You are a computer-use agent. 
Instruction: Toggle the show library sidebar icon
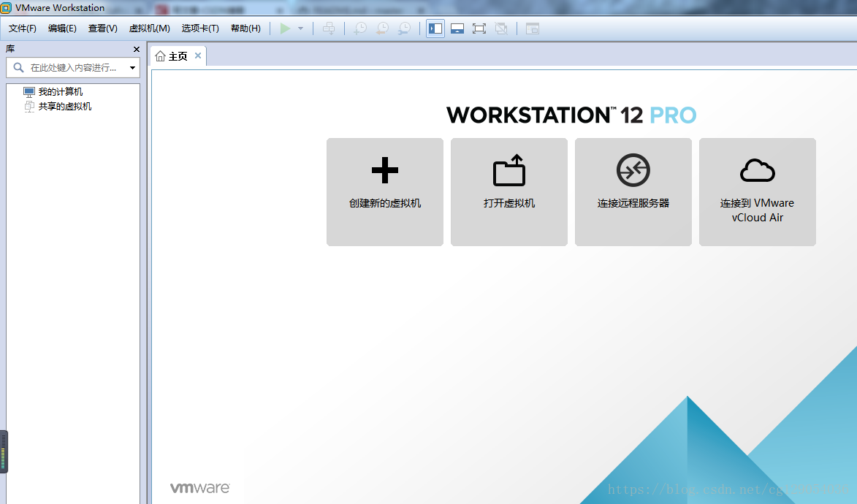pyautogui.click(x=435, y=28)
